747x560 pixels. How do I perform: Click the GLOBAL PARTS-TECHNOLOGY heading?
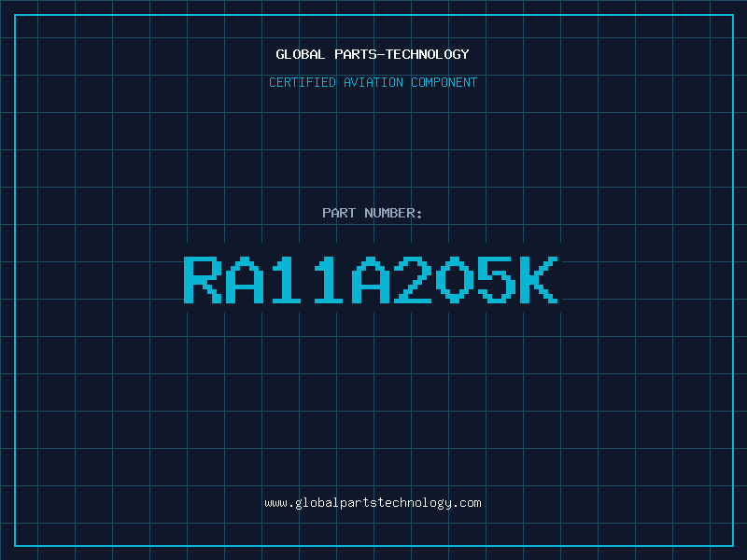373,54
